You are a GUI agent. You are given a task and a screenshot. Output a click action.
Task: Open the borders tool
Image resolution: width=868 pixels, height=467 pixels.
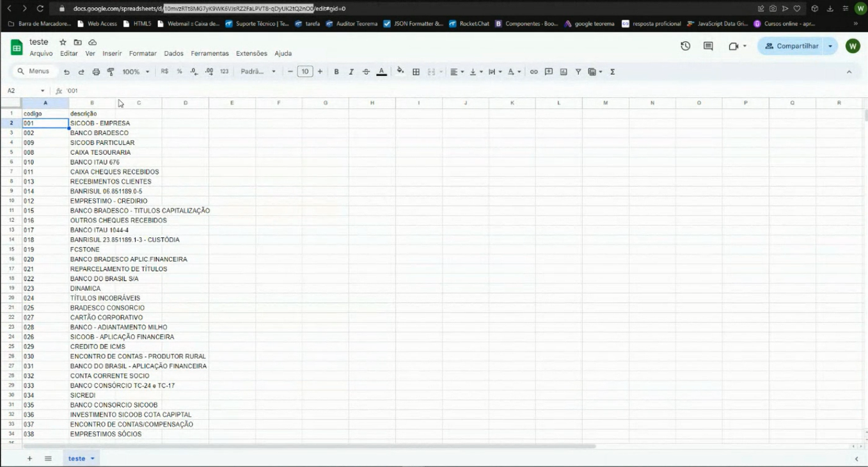pos(416,72)
